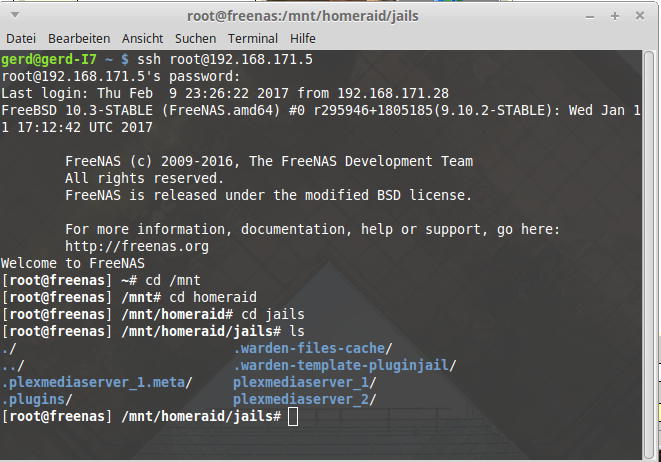The height and width of the screenshot is (462, 661).
Task: Open the Datei menu
Action: pos(21,38)
